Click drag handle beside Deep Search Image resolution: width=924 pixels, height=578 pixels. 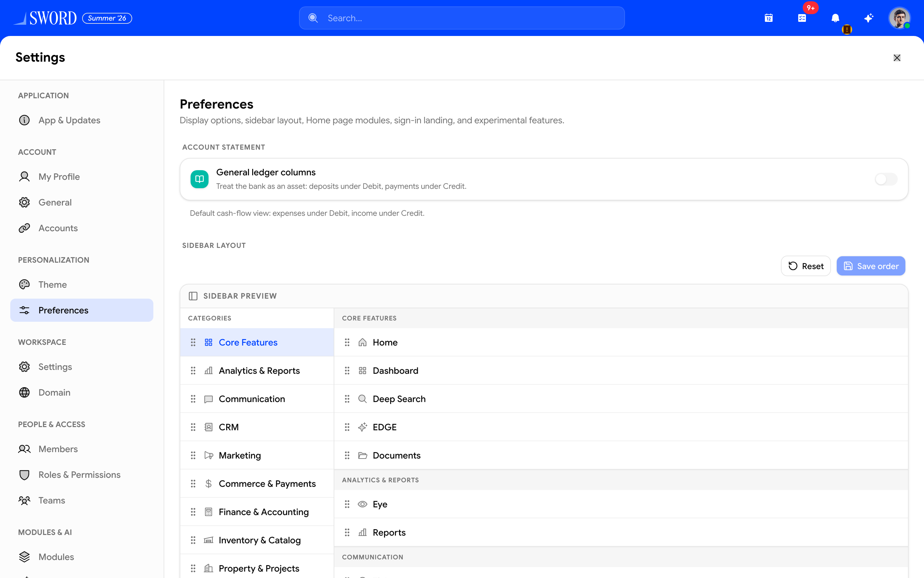[347, 399]
